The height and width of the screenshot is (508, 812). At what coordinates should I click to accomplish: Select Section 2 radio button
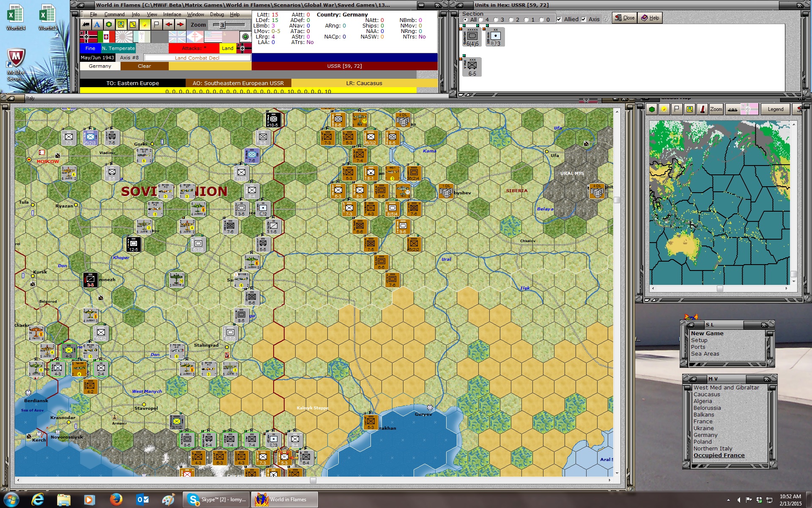(x=511, y=19)
